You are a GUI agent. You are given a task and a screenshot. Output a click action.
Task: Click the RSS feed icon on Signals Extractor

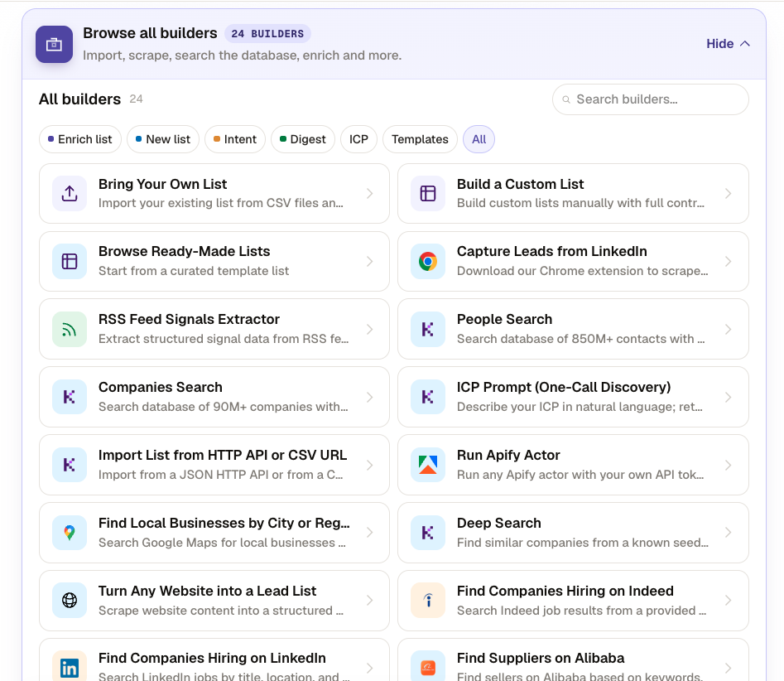70,329
